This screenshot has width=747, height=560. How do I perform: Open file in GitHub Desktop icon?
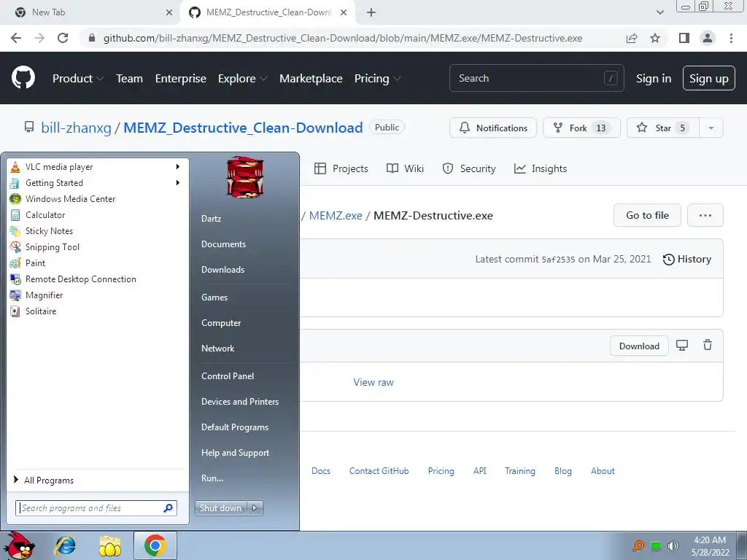682,346
